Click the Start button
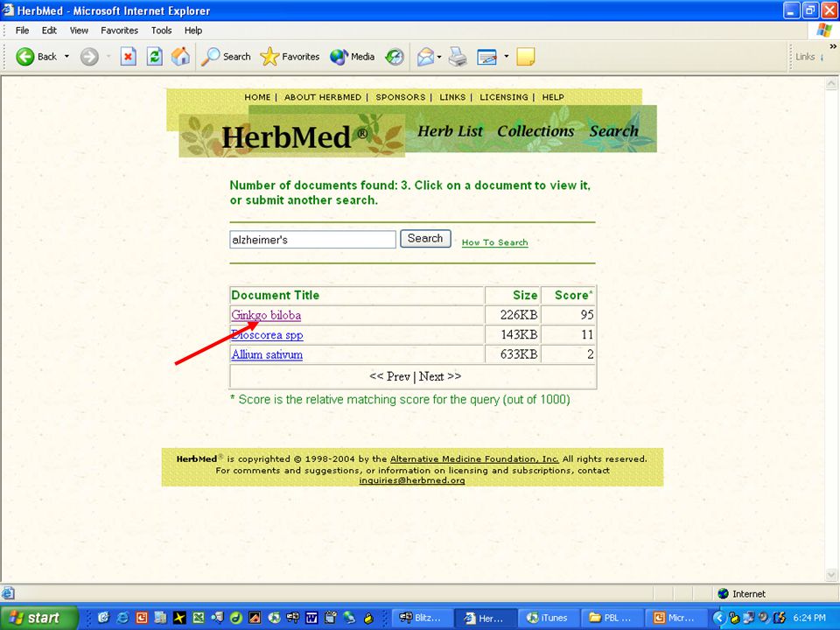 38,618
